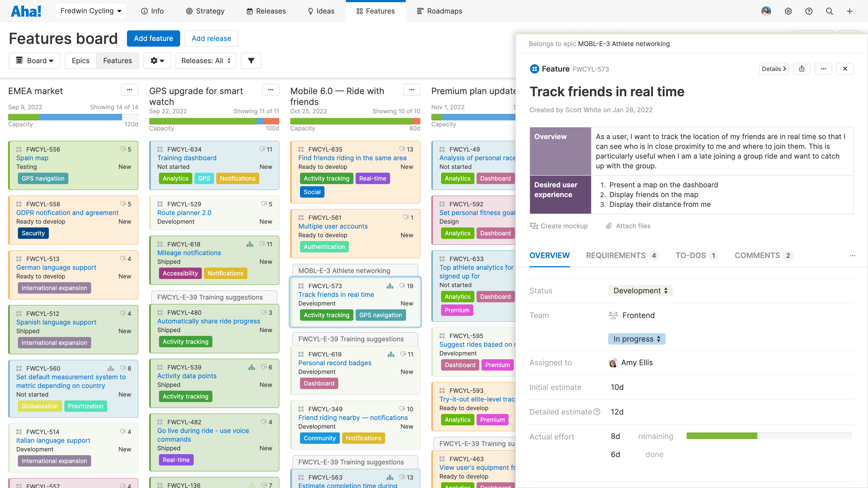The height and width of the screenshot is (488, 868).
Task: Go to Roadmaps in the top navigation
Action: (439, 11)
